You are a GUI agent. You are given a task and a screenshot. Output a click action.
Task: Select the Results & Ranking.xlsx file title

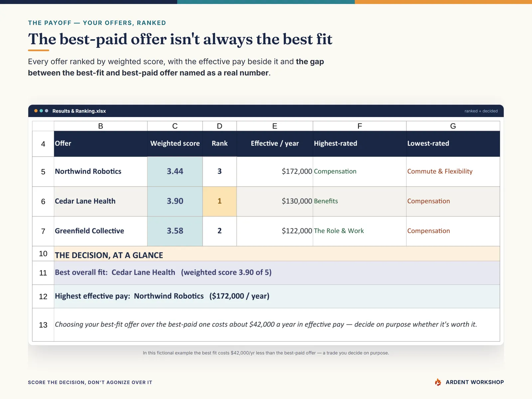click(x=79, y=111)
